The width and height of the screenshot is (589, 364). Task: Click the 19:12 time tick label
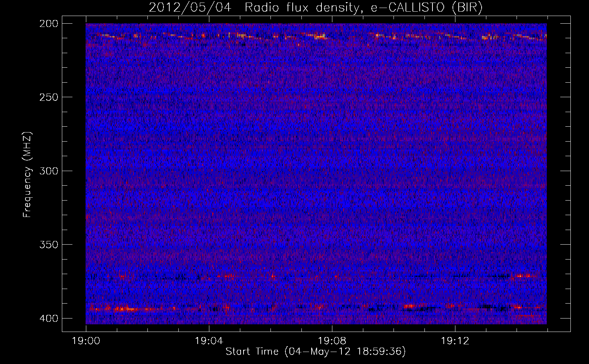click(455, 341)
